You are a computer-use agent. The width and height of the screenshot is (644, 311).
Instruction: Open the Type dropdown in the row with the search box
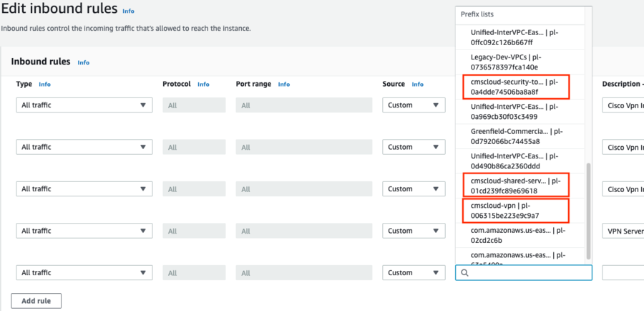(84, 273)
